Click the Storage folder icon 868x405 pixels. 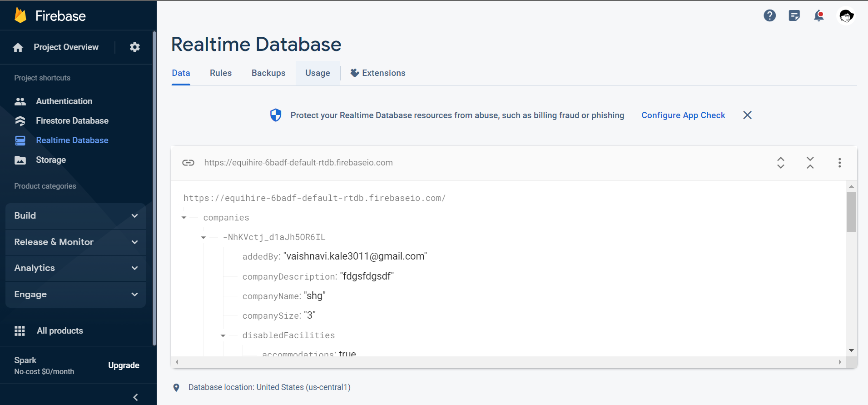point(20,160)
